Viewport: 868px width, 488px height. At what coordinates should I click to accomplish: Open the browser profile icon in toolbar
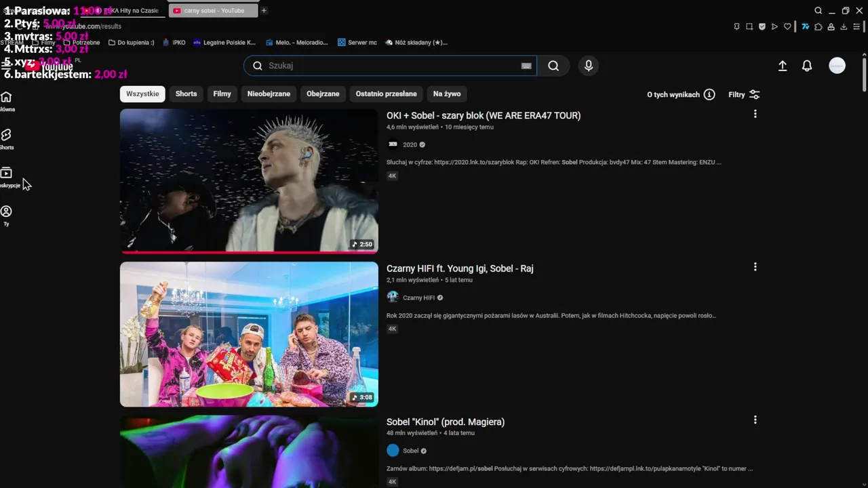coord(831,26)
